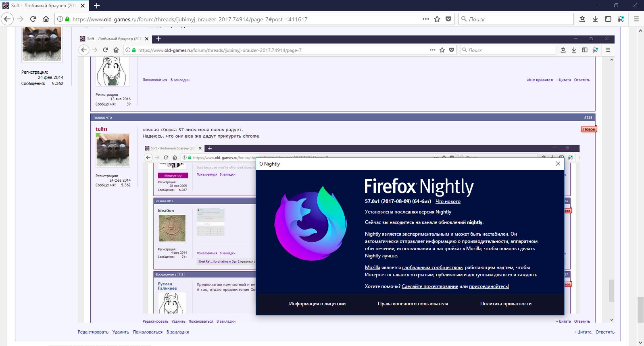Click the "5.362" message count under large avatar

point(58,83)
